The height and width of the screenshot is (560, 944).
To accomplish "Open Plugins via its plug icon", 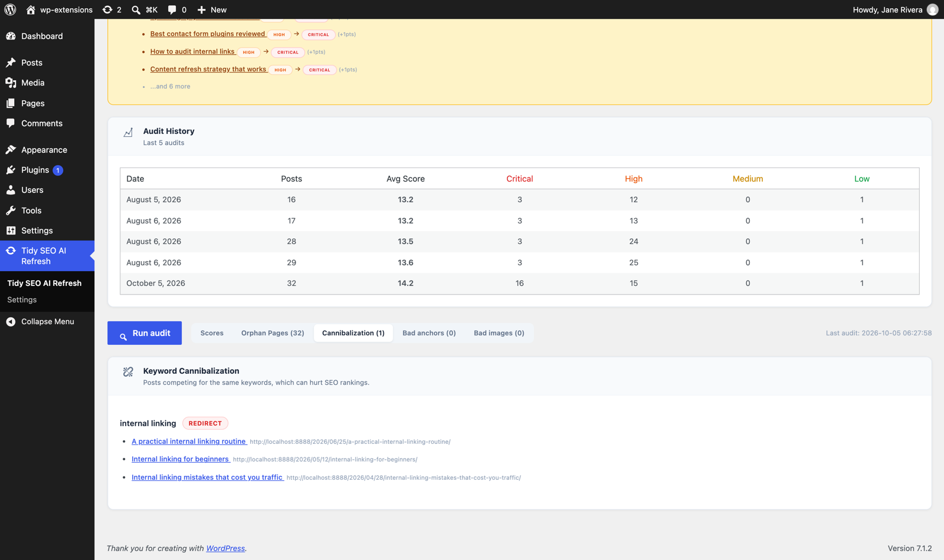I will tap(11, 170).
